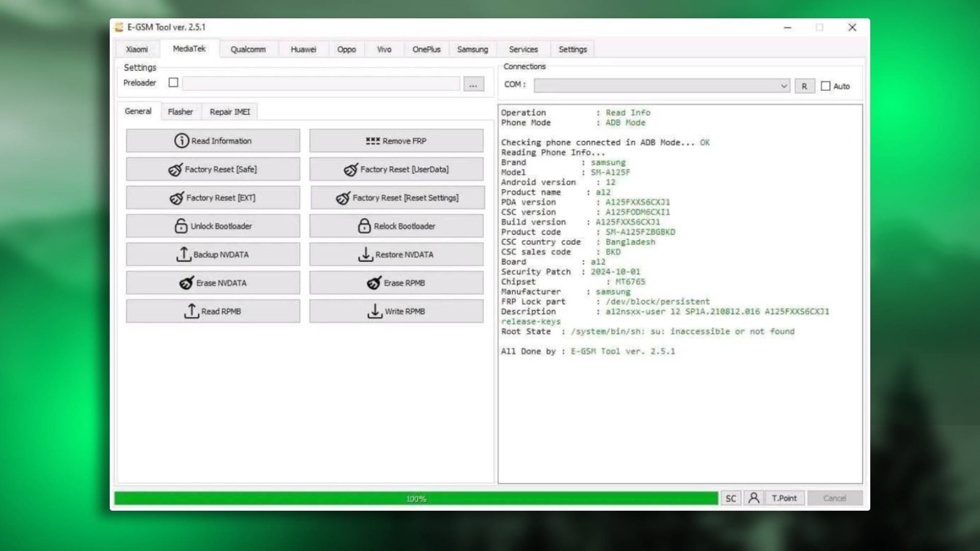Click the Relock Bootloader padlock icon
The height and width of the screenshot is (551, 980).
[364, 225]
